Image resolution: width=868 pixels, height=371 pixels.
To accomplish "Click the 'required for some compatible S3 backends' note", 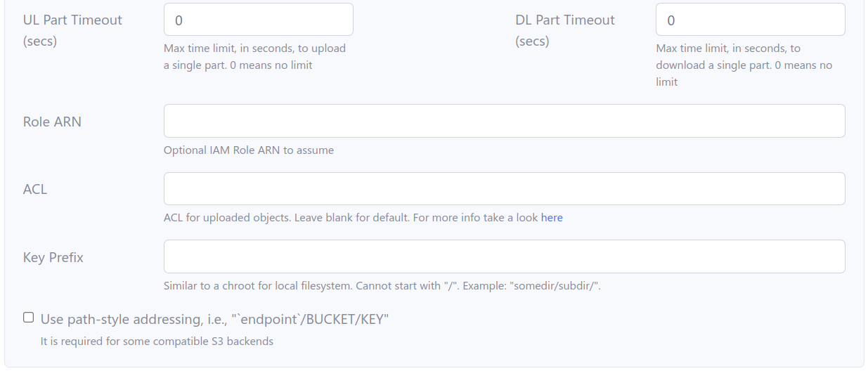I will [157, 341].
